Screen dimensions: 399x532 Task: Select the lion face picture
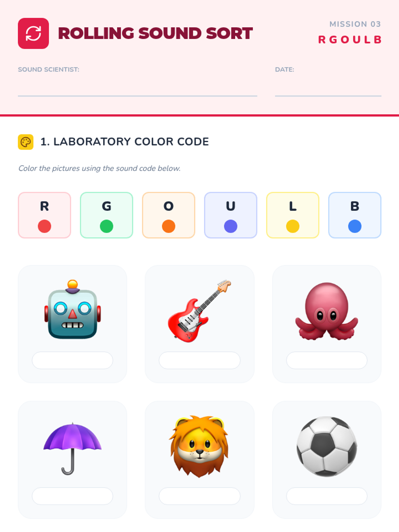[x=199, y=446]
